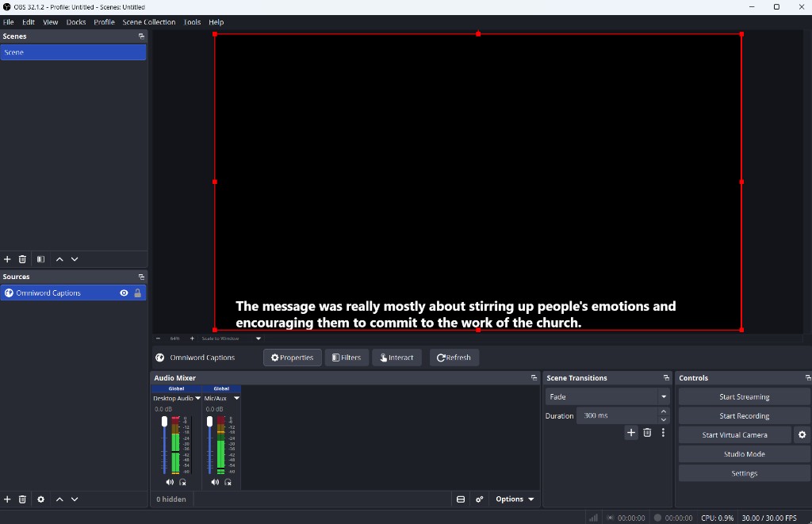Remove selected scene using the Scenes trash icon
This screenshot has width=812, height=524.
22,259
